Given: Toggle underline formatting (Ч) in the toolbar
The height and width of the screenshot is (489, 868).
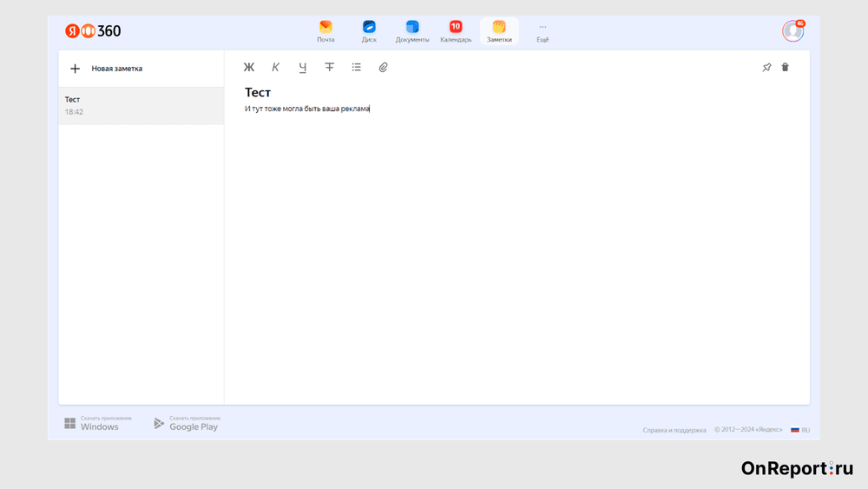Looking at the screenshot, I should click(302, 68).
